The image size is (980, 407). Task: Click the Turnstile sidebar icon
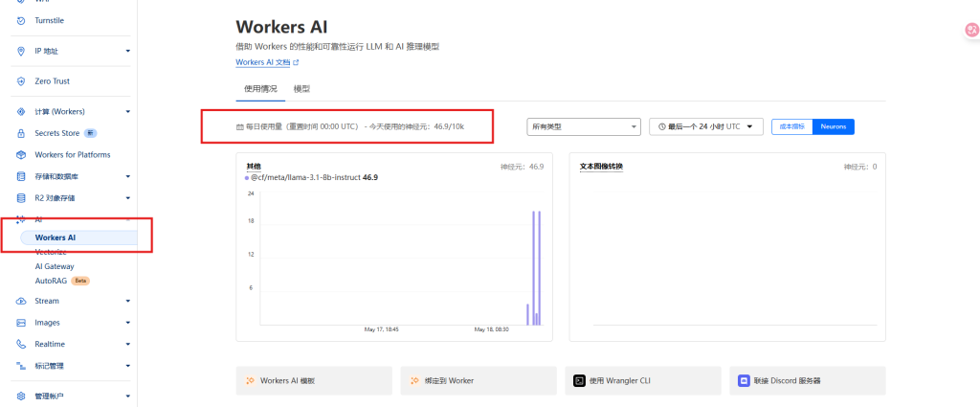[x=21, y=21]
